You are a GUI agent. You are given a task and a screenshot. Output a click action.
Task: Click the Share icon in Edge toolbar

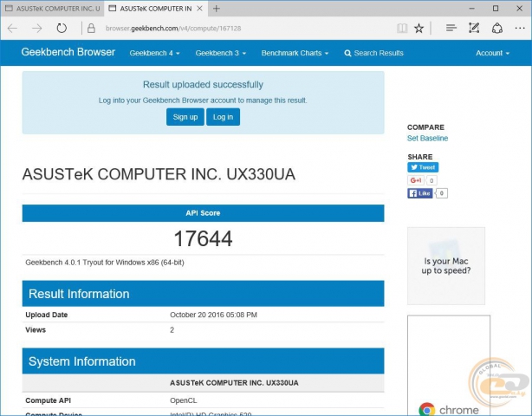pyautogui.click(x=497, y=28)
